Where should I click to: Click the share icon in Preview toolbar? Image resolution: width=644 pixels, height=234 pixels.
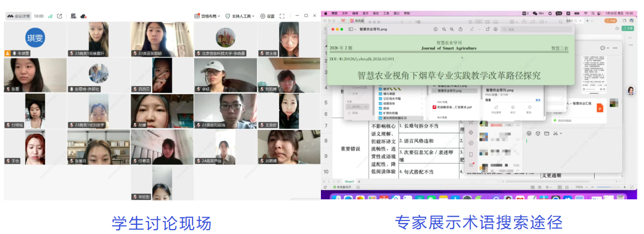pos(461,29)
